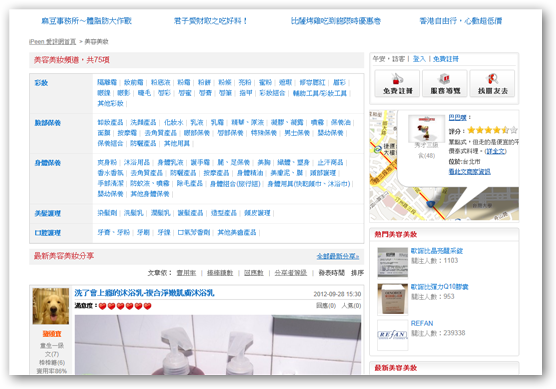Open the spray bottles post photo

218,345
